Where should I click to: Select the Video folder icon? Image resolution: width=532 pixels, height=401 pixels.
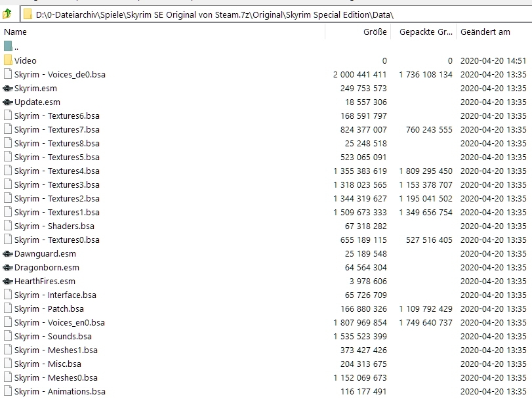[8, 60]
